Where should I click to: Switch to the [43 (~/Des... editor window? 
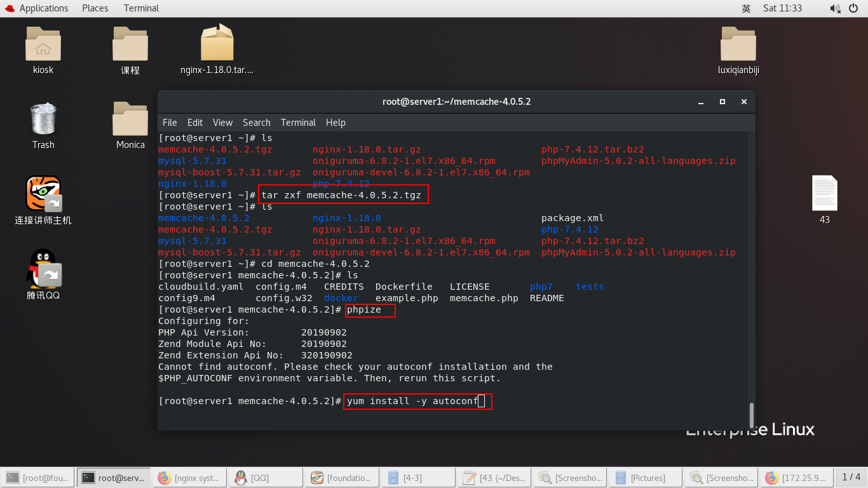(495, 477)
